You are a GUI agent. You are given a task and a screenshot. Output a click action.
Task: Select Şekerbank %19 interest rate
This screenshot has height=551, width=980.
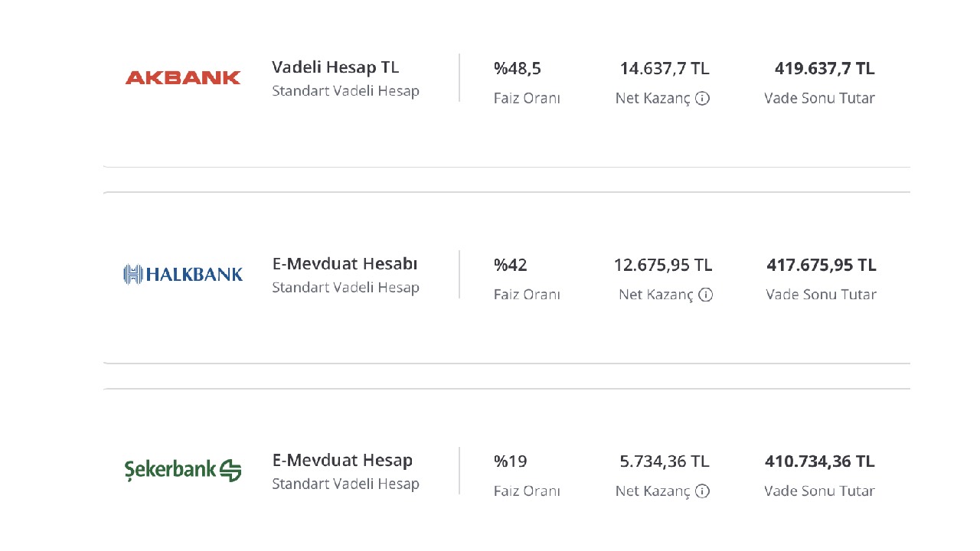[511, 462]
